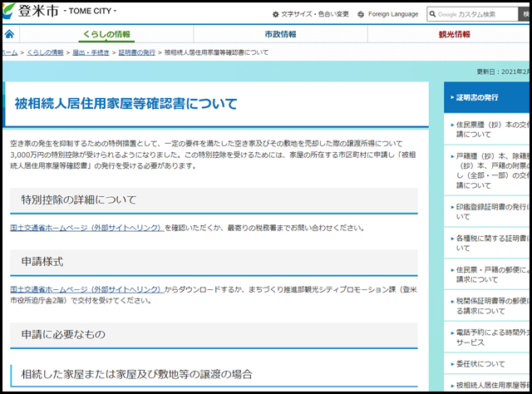Open the 市政情報 tab

pos(281,34)
